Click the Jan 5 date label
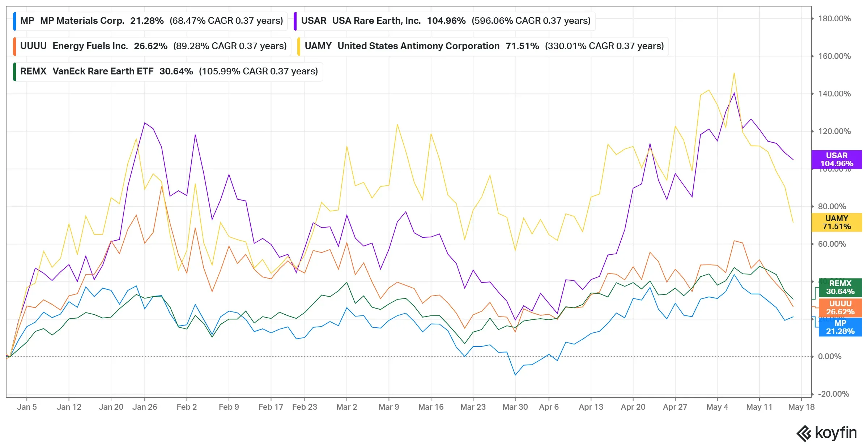 [27, 407]
